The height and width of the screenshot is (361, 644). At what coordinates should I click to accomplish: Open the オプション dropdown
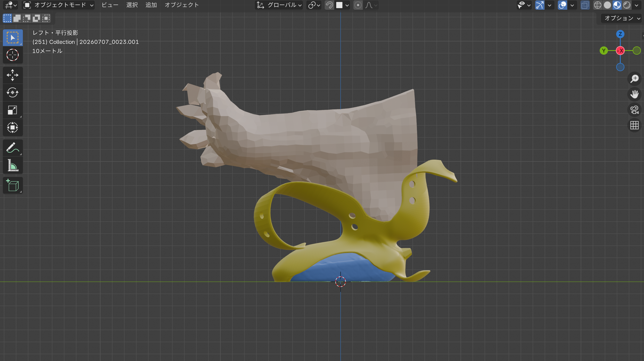point(622,18)
